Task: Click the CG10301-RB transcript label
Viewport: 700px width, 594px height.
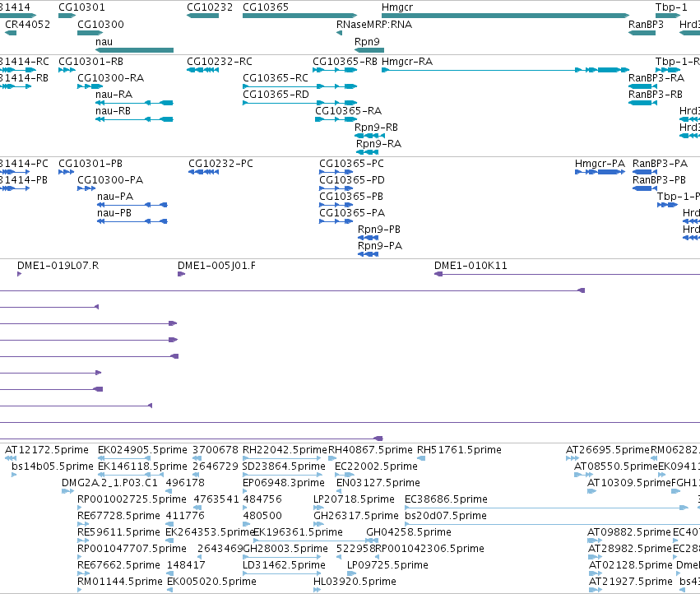Action: [x=91, y=61]
